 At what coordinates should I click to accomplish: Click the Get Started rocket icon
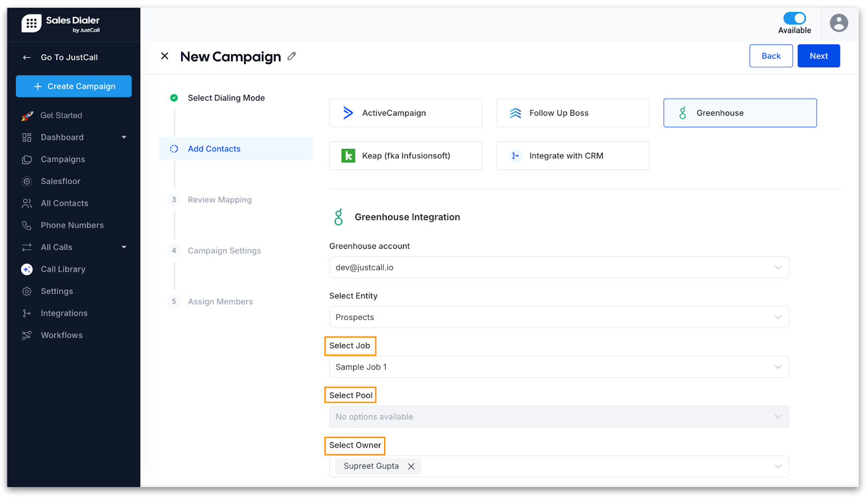[27, 115]
